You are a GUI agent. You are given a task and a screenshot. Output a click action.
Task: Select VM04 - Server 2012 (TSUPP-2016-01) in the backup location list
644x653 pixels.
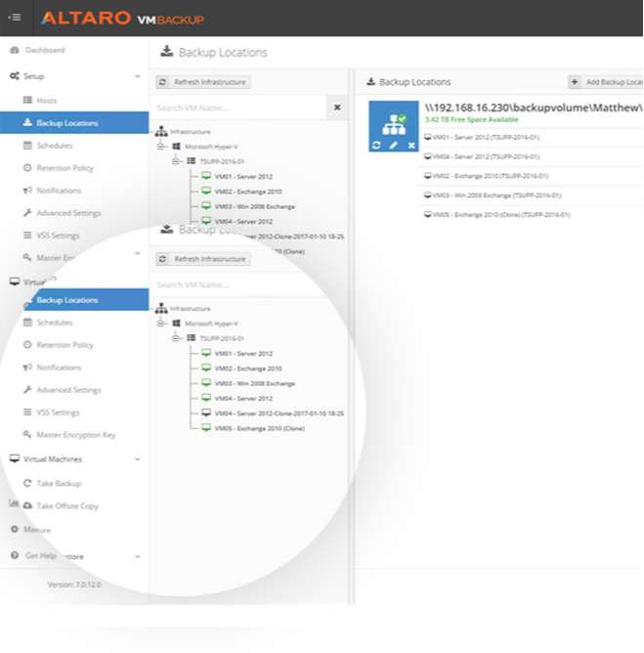tap(486, 156)
